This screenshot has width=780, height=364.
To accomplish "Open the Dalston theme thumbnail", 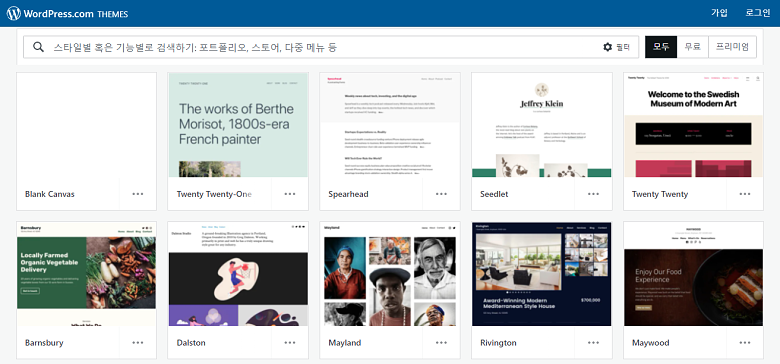I will coord(238,274).
